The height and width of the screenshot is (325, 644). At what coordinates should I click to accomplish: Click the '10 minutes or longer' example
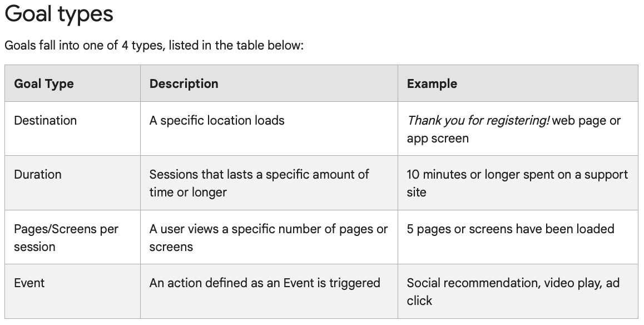(x=517, y=183)
